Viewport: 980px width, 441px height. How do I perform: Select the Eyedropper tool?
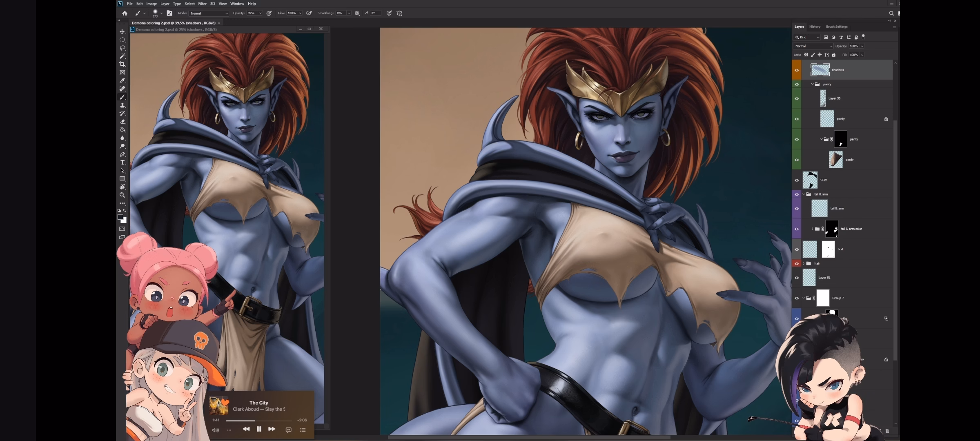[x=122, y=80]
